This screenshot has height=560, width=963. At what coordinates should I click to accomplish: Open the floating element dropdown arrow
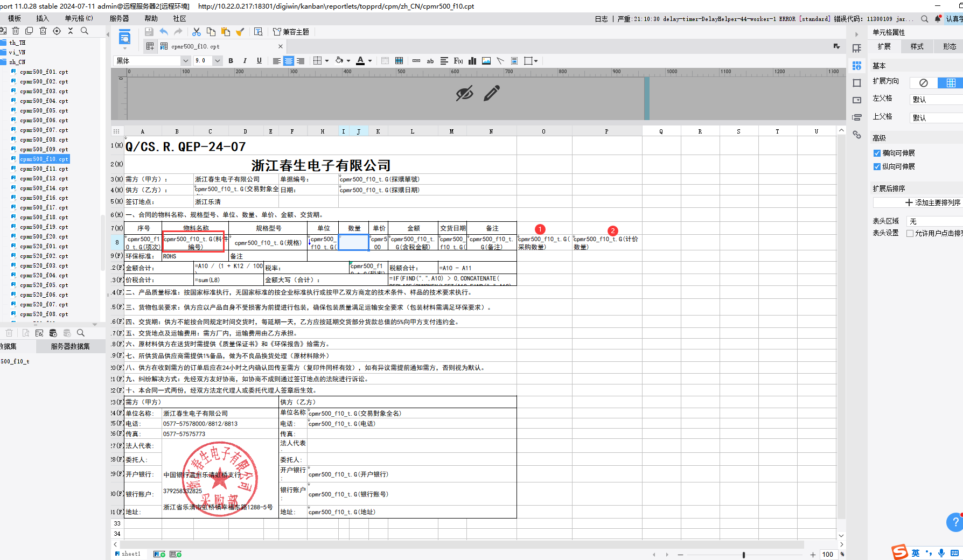pos(536,61)
